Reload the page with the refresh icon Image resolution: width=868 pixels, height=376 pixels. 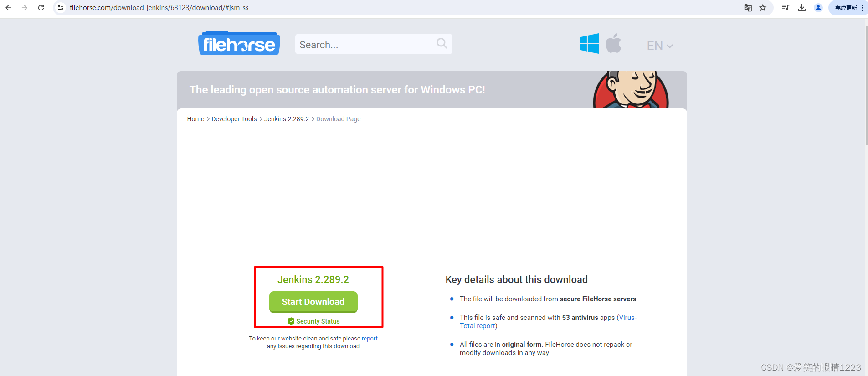(x=41, y=8)
